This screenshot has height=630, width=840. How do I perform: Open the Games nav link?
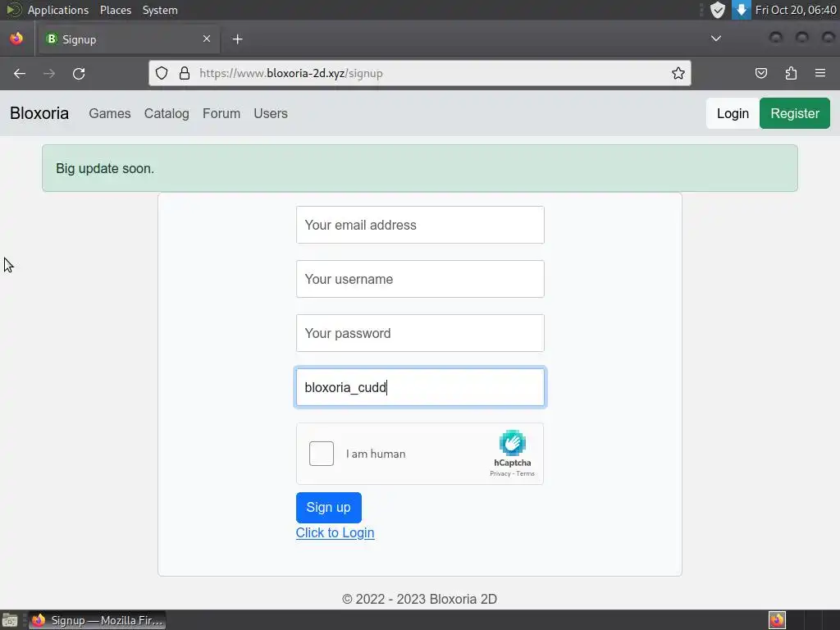point(110,113)
